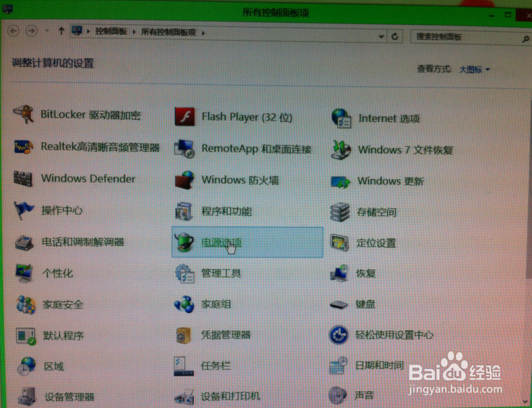This screenshot has width=532, height=408.
Task: Click the Windows 防火墙 icon
Action: 184,180
